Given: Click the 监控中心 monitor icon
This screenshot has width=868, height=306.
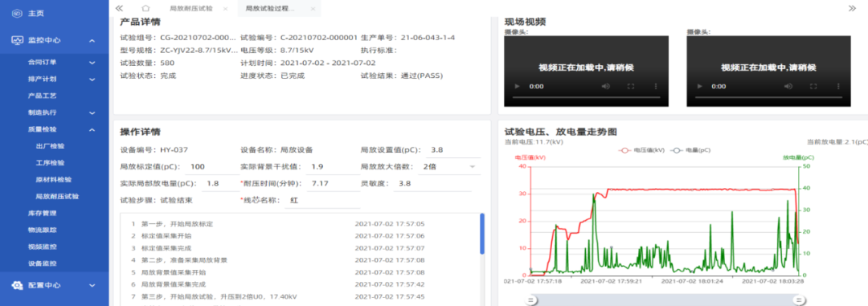Looking at the screenshot, I should [17, 40].
